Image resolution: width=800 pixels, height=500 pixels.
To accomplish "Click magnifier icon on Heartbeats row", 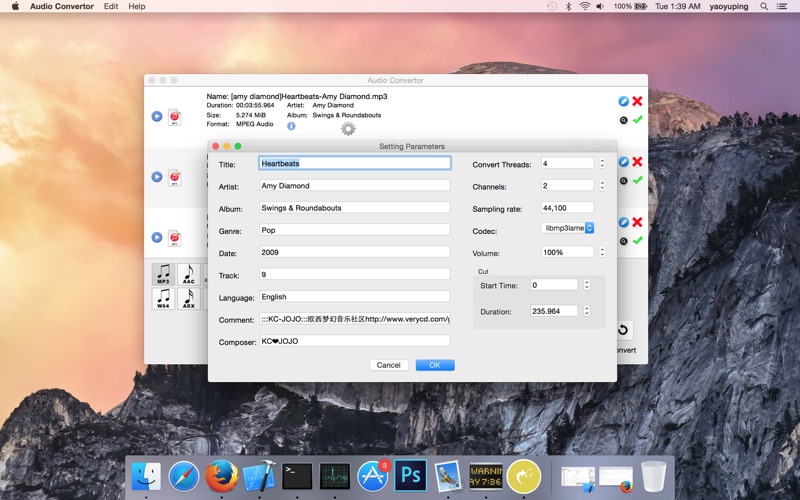I will coord(623,120).
